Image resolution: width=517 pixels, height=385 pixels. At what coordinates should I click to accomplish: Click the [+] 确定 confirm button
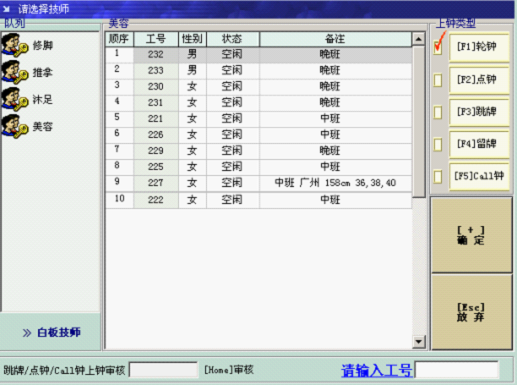point(471,235)
